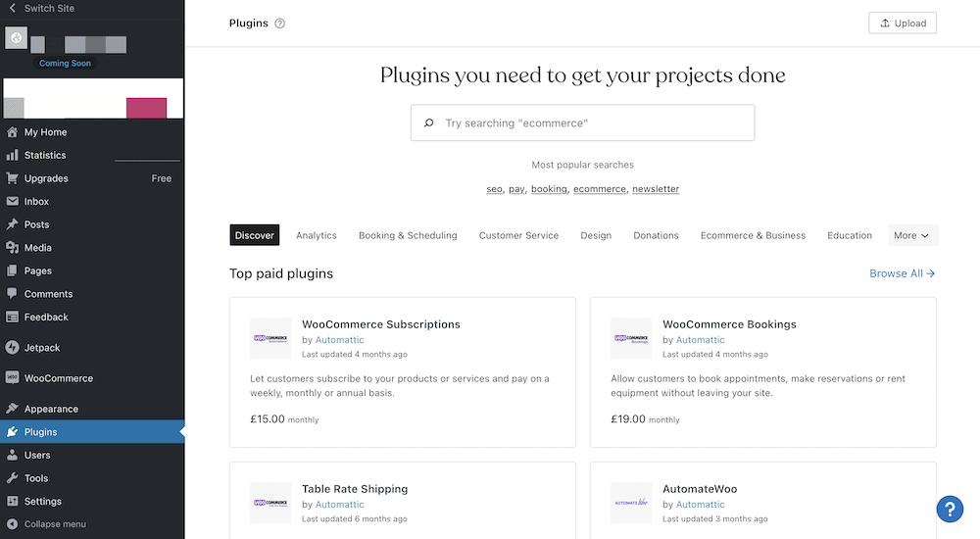The width and height of the screenshot is (980, 539).
Task: Click the Browse All link
Action: pyautogui.click(x=902, y=273)
